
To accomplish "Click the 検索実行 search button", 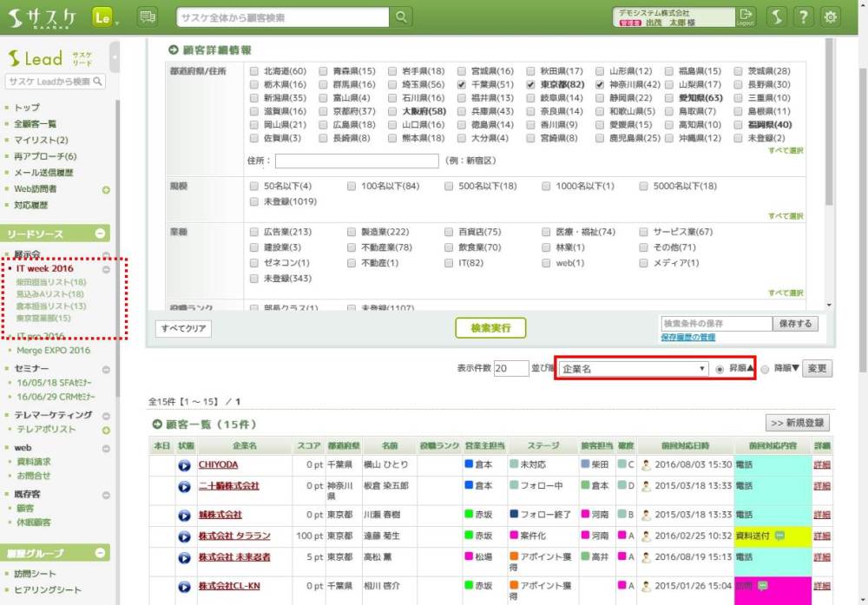I will point(490,328).
